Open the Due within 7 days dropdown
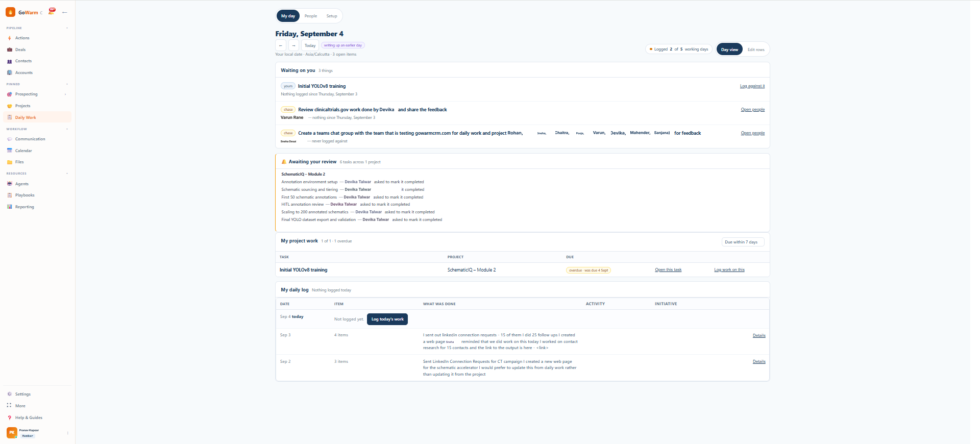Viewport: 980px width, 444px height. pyautogui.click(x=743, y=242)
